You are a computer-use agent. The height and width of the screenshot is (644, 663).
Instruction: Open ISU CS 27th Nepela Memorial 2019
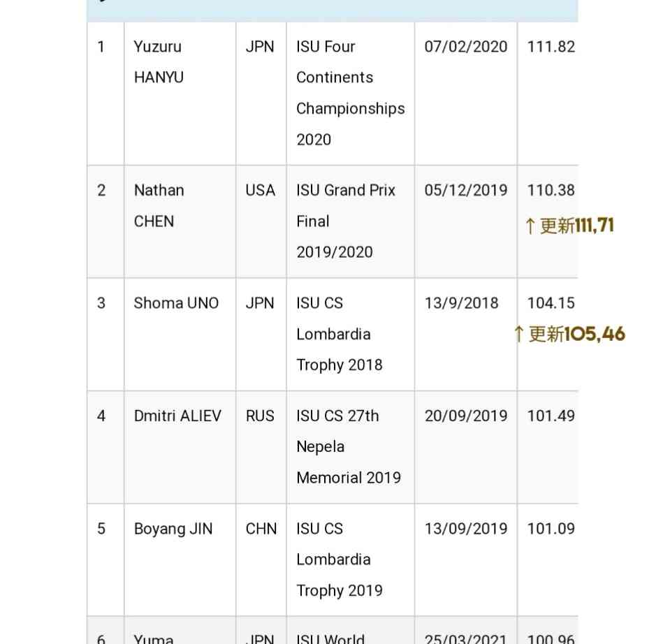pos(349,447)
